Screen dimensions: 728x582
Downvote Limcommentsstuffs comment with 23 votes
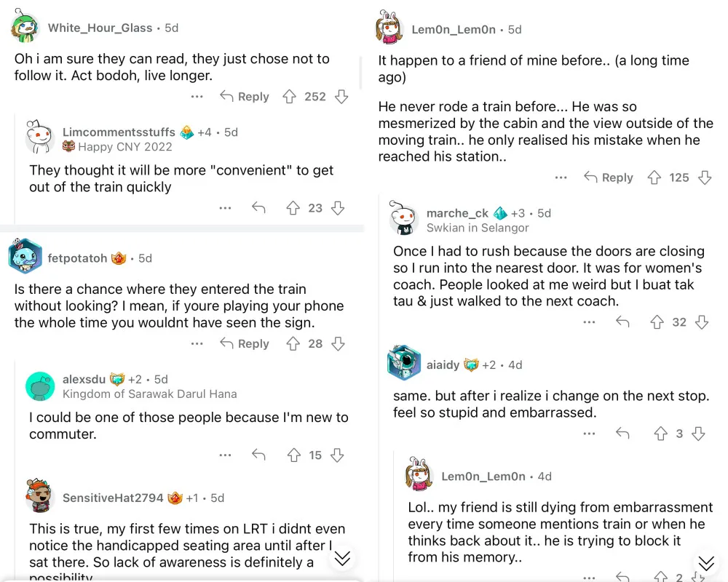click(x=338, y=208)
